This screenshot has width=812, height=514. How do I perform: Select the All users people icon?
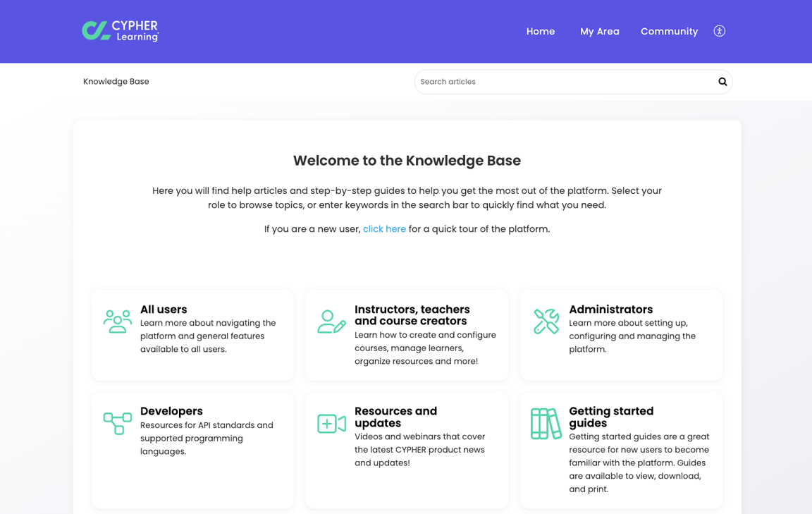[x=117, y=319]
